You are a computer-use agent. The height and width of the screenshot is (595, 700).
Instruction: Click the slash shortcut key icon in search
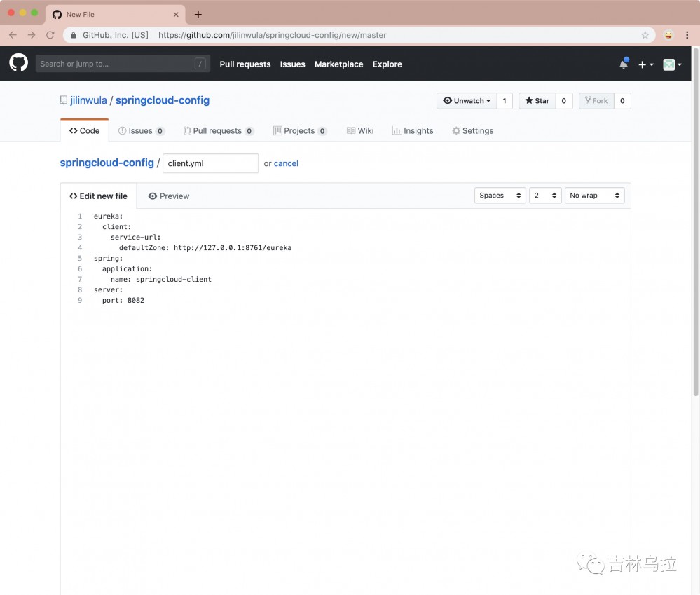[x=200, y=64]
